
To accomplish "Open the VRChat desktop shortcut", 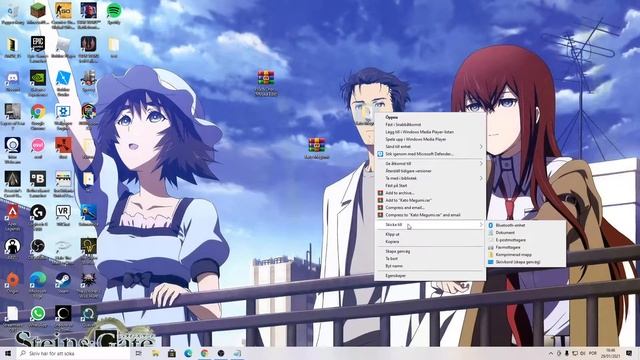I will [63, 216].
